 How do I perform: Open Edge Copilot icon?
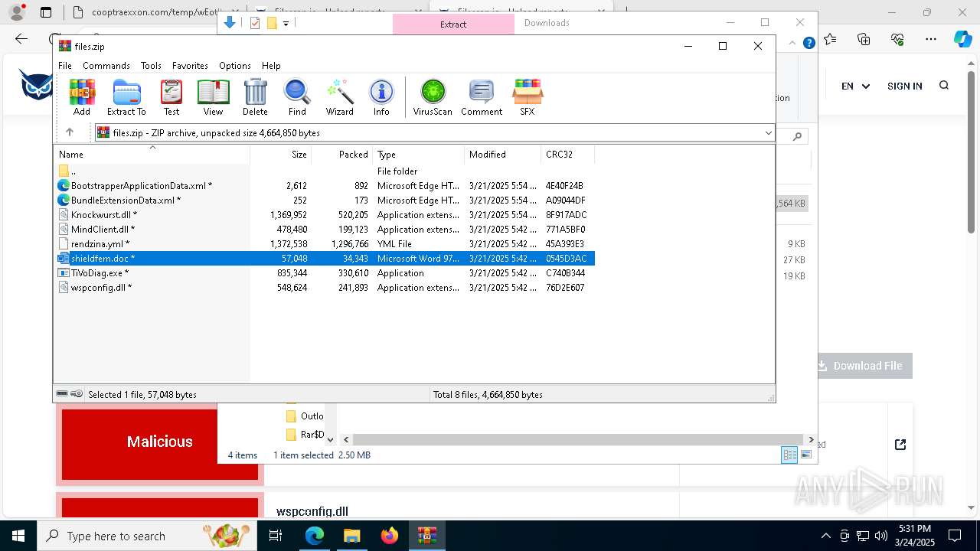click(x=962, y=39)
